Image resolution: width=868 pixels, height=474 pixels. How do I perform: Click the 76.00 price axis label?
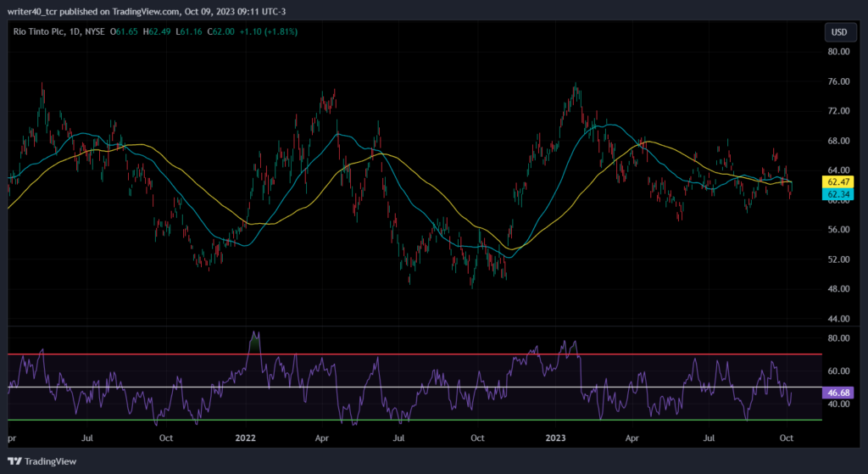(x=838, y=81)
